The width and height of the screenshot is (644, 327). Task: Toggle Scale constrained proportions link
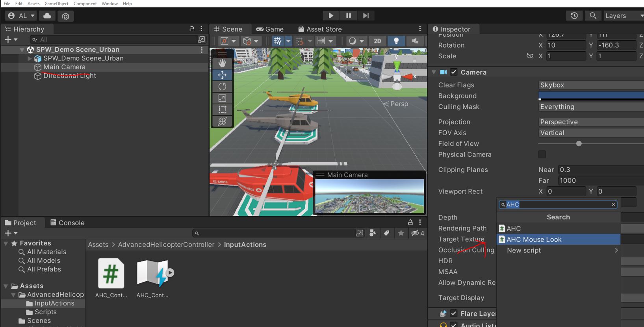(x=530, y=56)
